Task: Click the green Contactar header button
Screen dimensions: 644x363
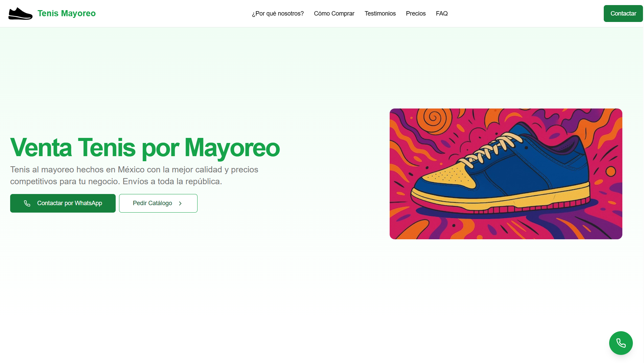Action: [623, 14]
